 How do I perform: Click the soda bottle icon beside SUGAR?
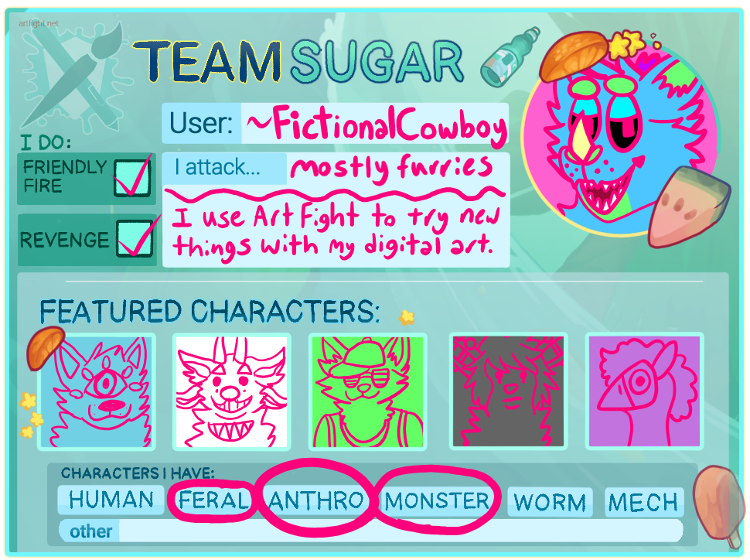tap(510, 57)
